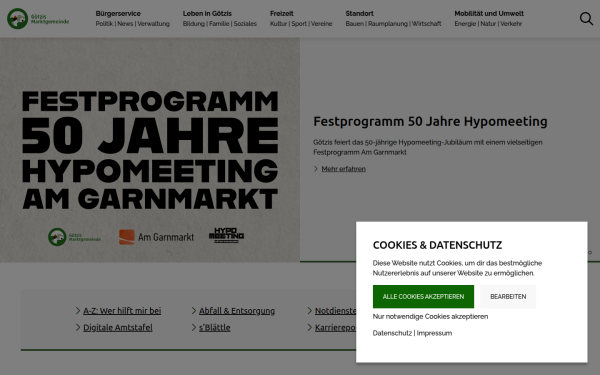Click the Götzis Marktgemeinde logo inside banner image
The height and width of the screenshot is (375, 600).
click(74, 237)
